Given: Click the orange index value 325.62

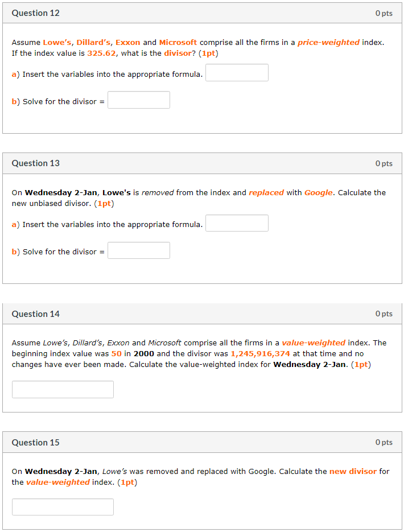Looking at the screenshot, I should (101, 53).
